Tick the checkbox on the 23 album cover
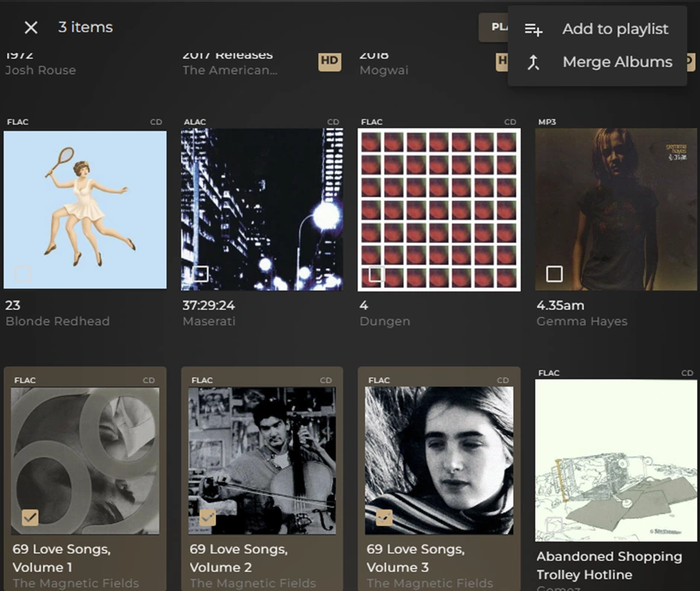Image resolution: width=700 pixels, height=591 pixels. click(23, 274)
